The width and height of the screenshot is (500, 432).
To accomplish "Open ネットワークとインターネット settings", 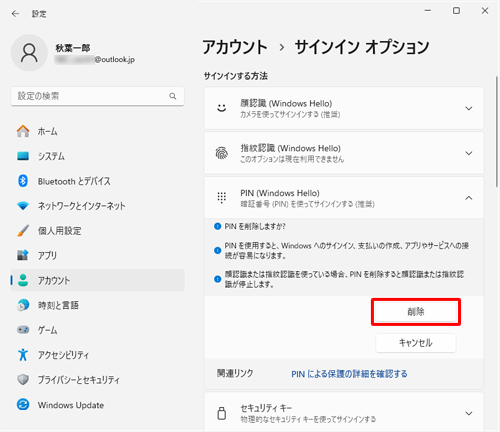I will pyautogui.click(x=97, y=206).
